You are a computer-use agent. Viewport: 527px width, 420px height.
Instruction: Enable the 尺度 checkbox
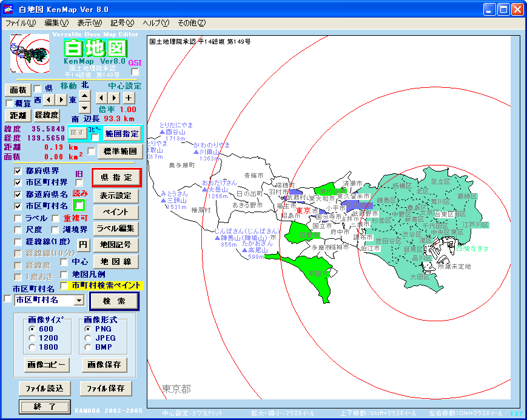18,230
